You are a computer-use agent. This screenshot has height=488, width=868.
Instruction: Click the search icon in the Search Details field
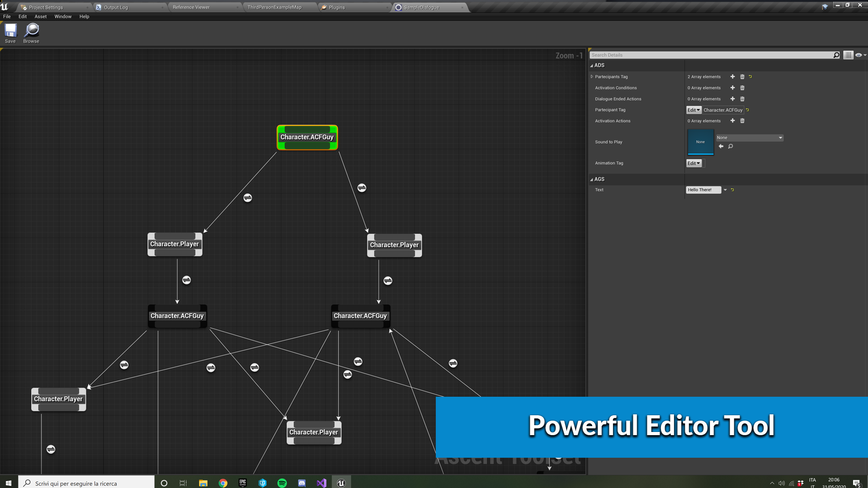[x=837, y=55]
